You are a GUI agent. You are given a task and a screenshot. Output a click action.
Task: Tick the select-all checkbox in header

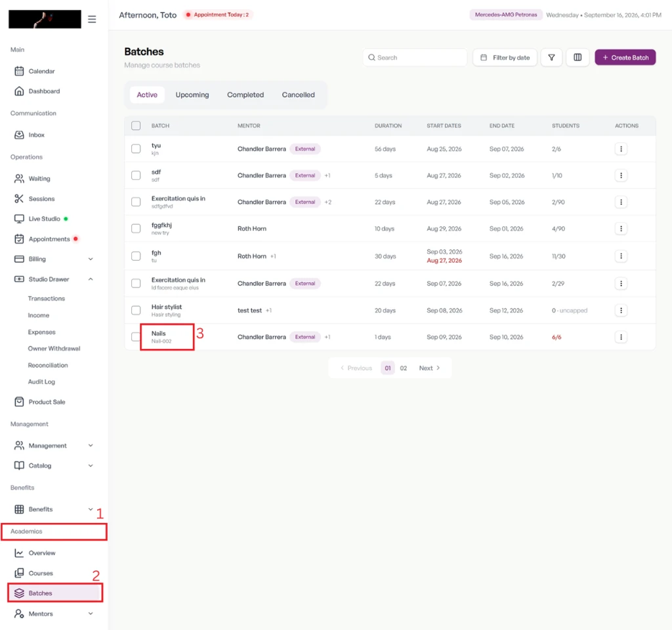tap(136, 125)
